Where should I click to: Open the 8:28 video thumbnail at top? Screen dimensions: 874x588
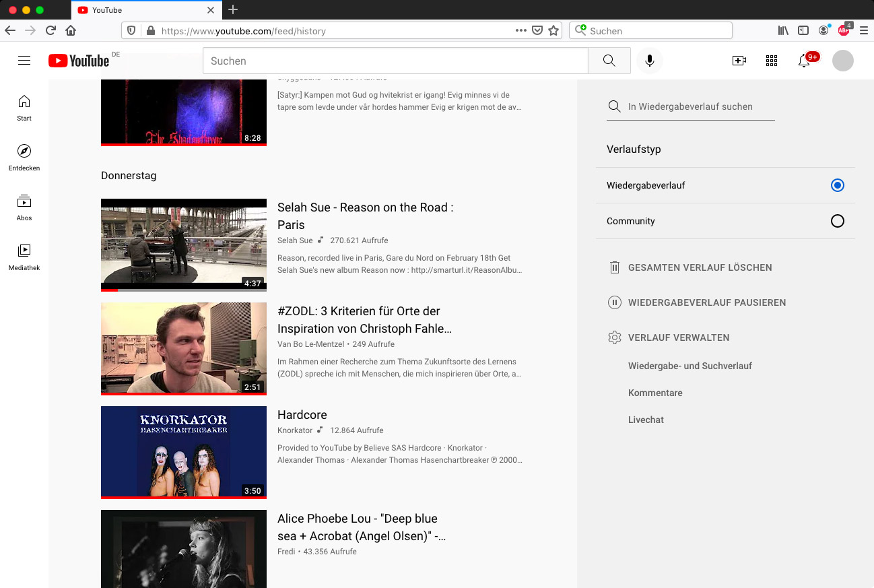pos(184,112)
